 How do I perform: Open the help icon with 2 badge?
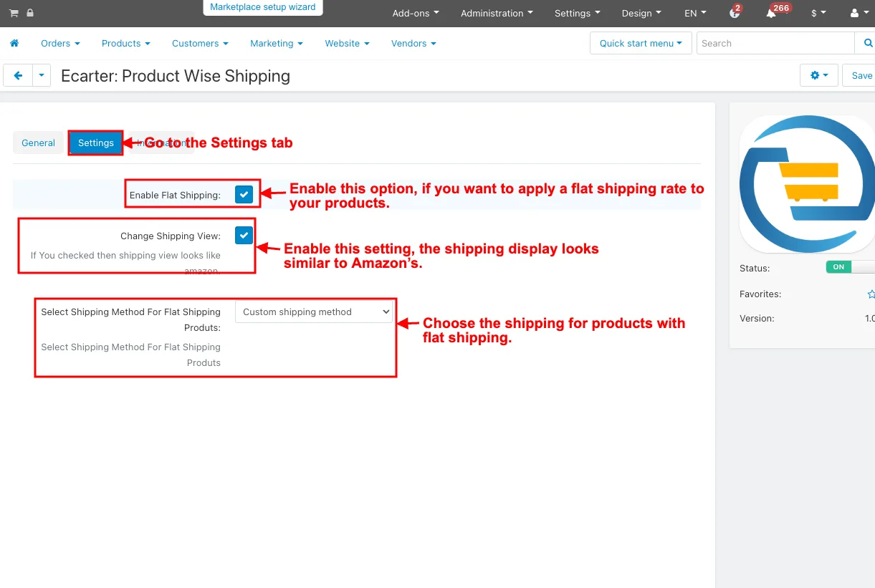[x=735, y=13]
